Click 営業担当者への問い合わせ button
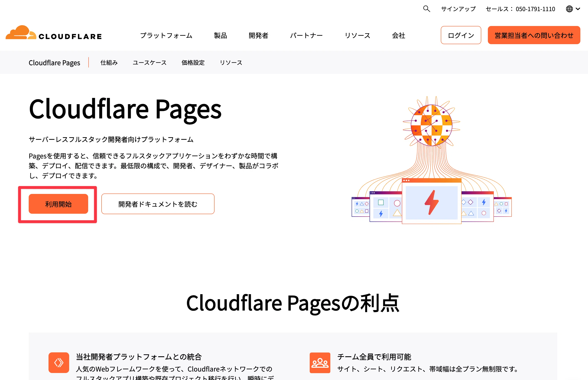Image resolution: width=588 pixels, height=380 pixels. pyautogui.click(x=534, y=35)
